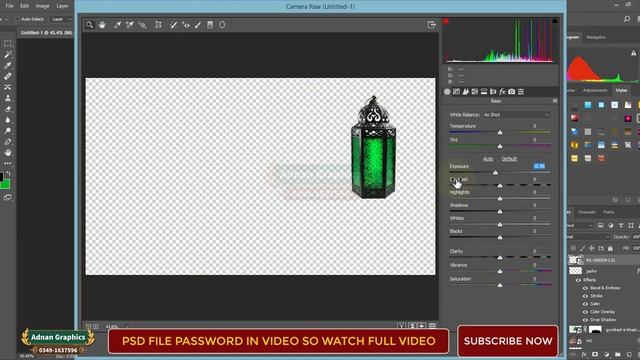Hide the Color Overlay effect
Screen dimensions: 640x360
click(585, 312)
